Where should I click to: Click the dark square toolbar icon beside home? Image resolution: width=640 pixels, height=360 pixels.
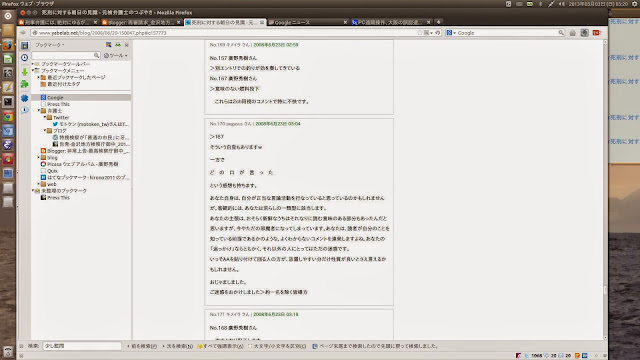tap(584, 33)
